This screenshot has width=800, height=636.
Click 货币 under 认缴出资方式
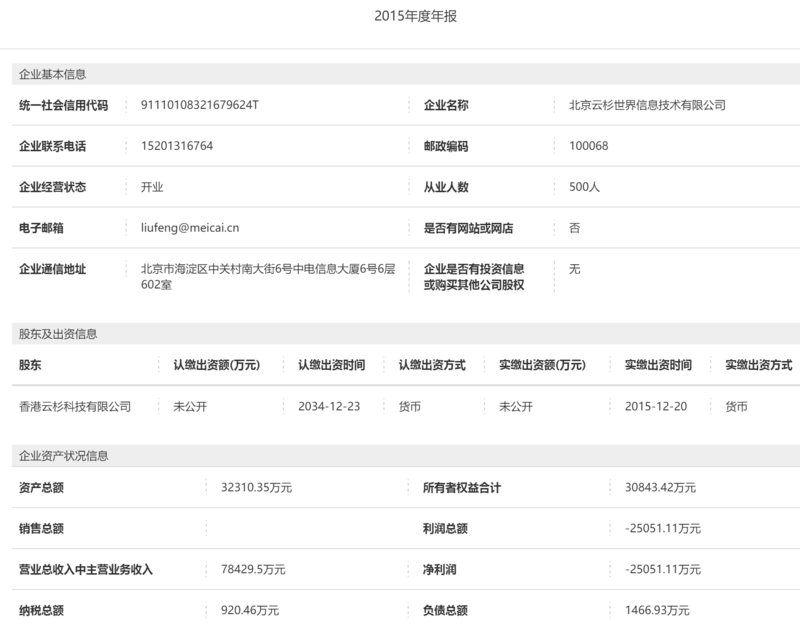[410, 406]
